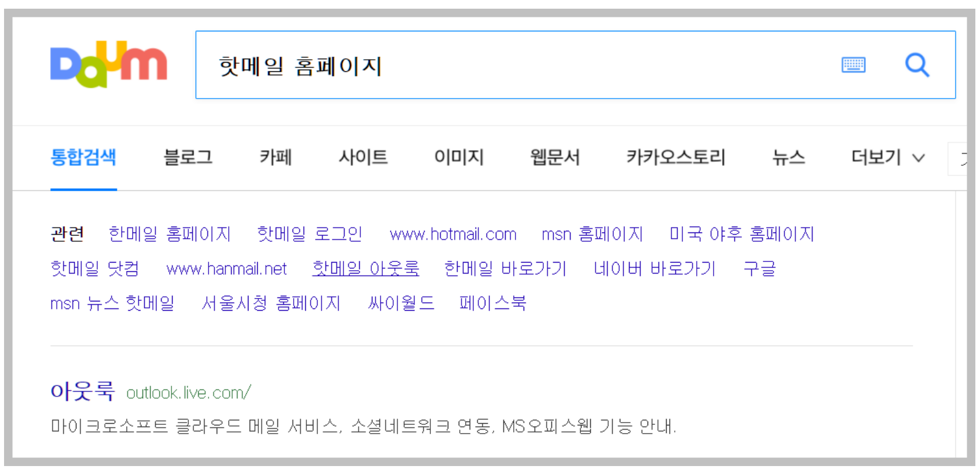Viewport: 980px width, 473px height.
Task: Click related search 미국 야후 홈페이지
Action: click(742, 234)
